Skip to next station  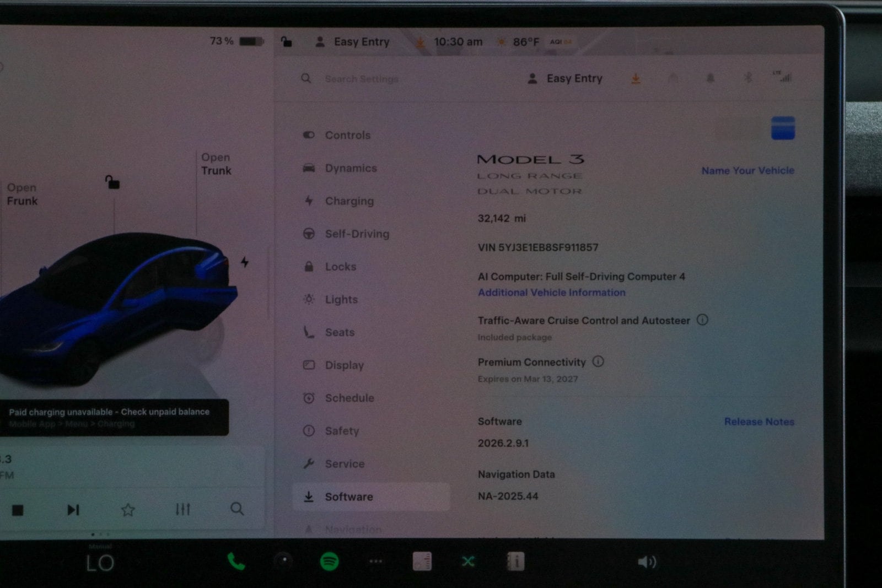pos(73,510)
